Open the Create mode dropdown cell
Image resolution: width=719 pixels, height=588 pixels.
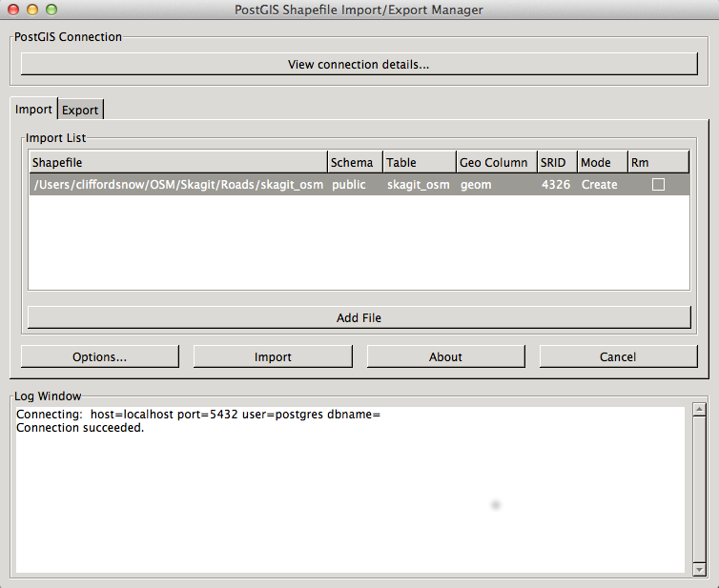tap(600, 185)
